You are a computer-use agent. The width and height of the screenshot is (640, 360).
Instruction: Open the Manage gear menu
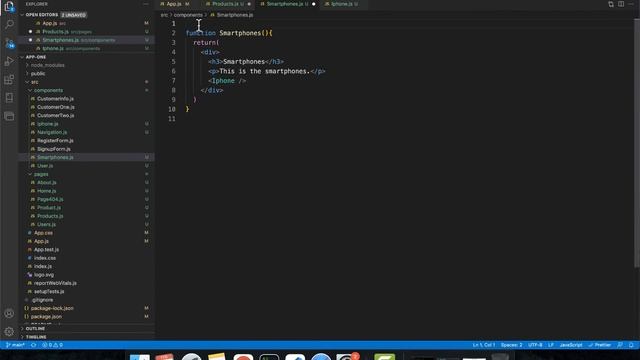(9, 331)
